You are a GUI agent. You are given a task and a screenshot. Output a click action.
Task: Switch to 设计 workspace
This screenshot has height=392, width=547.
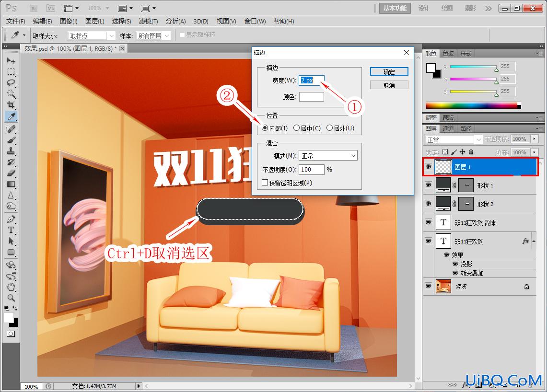pyautogui.click(x=424, y=8)
